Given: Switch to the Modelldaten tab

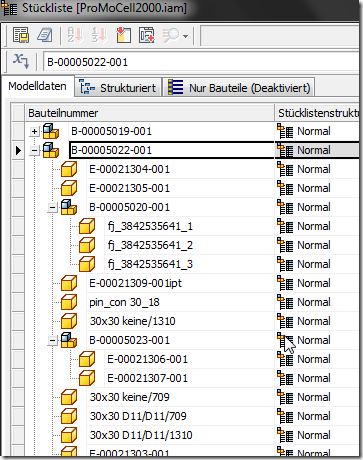Looking at the screenshot, I should point(37,86).
